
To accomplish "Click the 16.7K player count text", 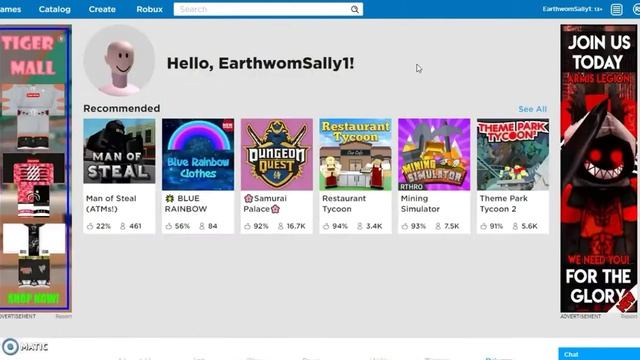I will tap(296, 226).
